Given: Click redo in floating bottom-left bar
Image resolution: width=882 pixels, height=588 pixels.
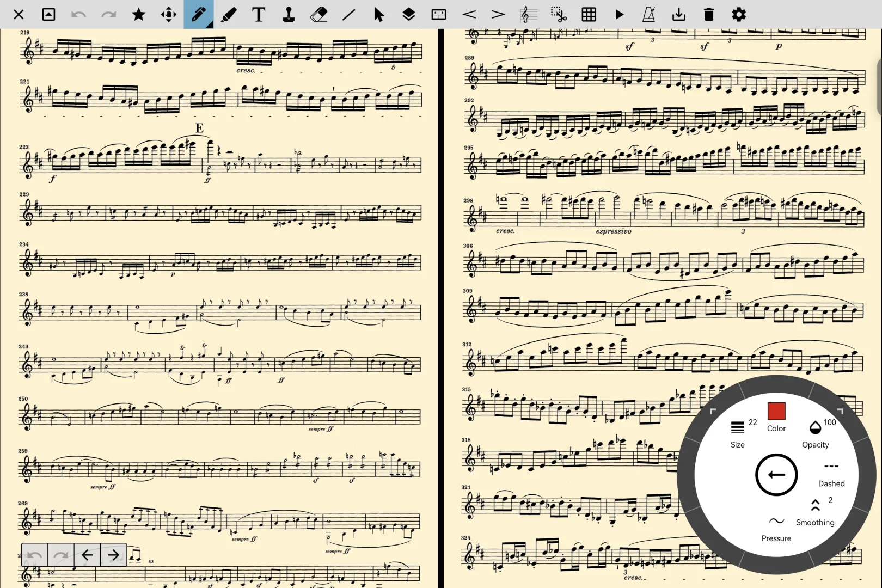Looking at the screenshot, I should point(61,555).
